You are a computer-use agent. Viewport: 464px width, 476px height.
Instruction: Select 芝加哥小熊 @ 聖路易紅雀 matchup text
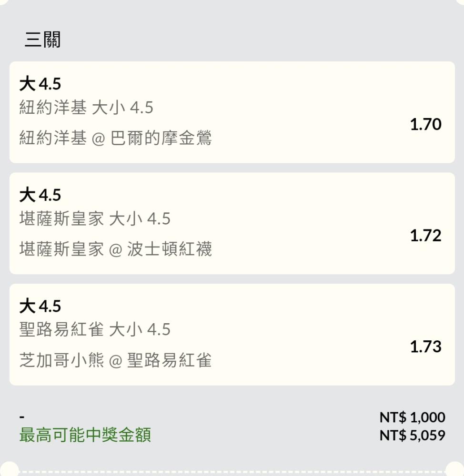[115, 360]
